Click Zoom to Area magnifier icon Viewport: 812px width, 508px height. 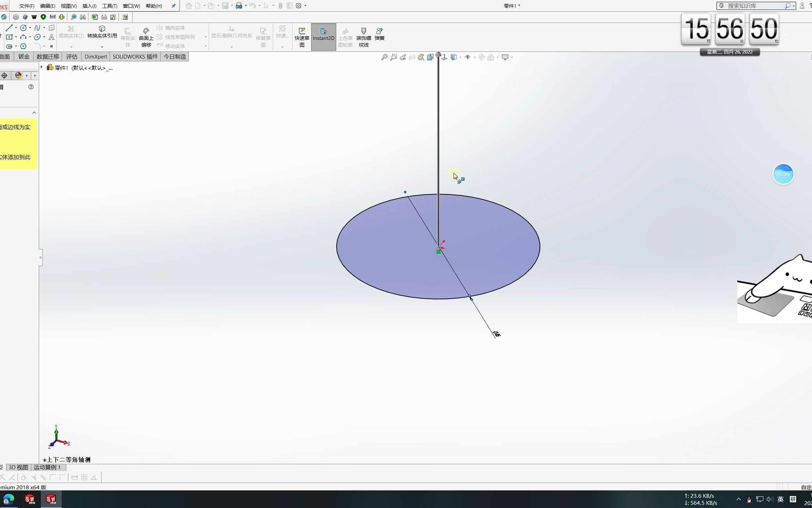394,57
